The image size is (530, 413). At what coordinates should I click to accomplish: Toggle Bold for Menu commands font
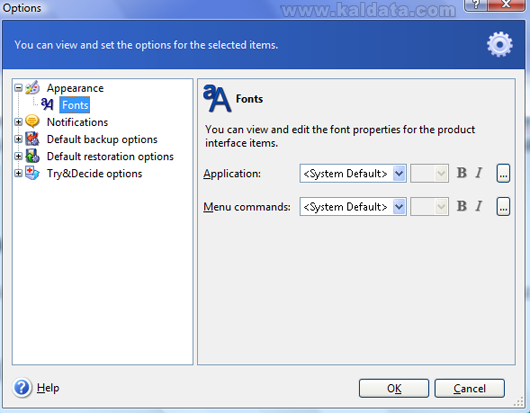coord(462,206)
